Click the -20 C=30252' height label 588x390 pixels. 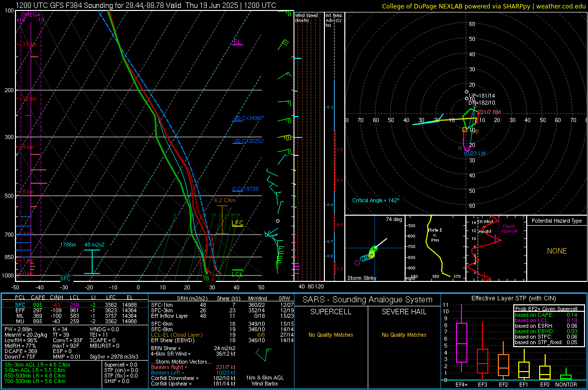tap(248, 141)
